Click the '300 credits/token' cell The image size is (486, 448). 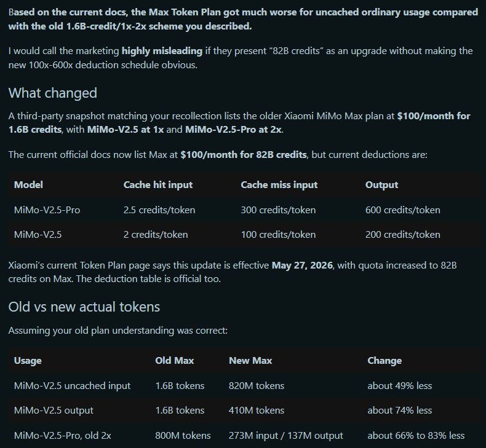coord(278,210)
